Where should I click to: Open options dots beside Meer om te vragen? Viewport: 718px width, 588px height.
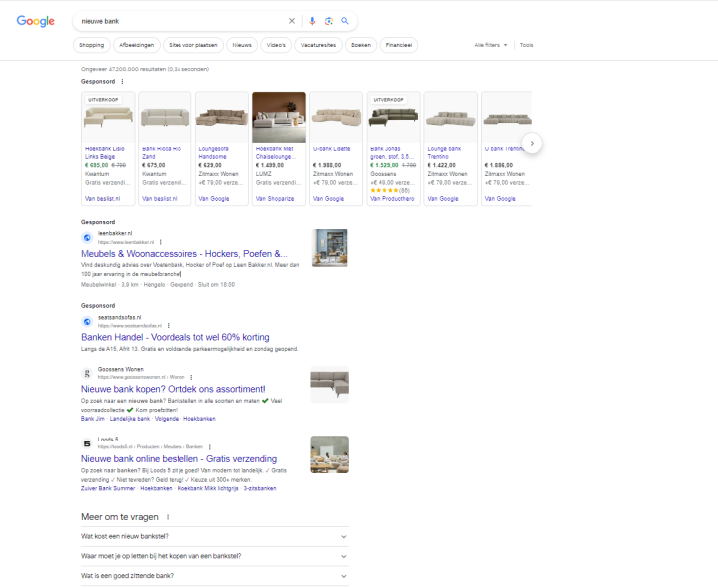click(168, 517)
